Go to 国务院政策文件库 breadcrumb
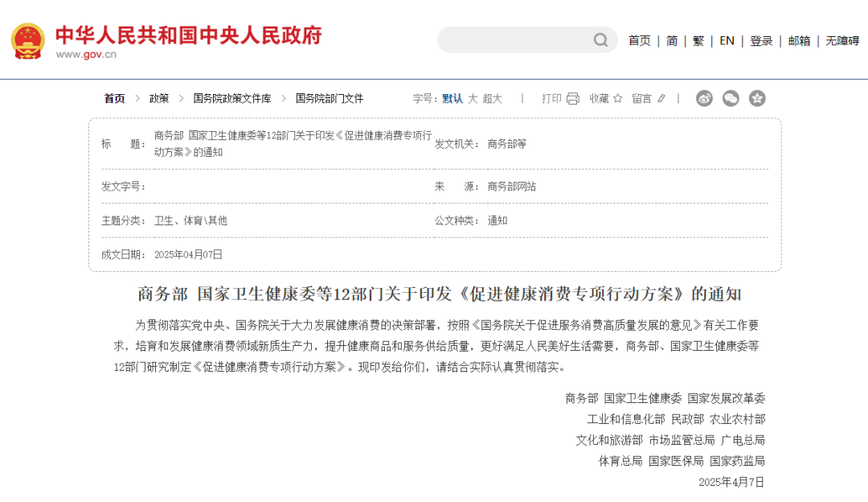The width and height of the screenshot is (868, 502). pyautogui.click(x=231, y=98)
